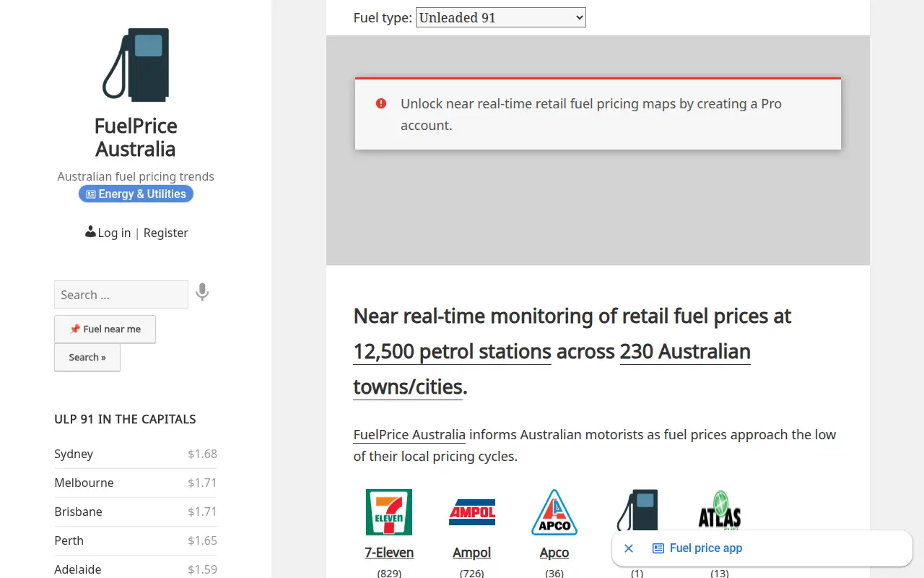Click the 7-Eleven brand logo
This screenshot has width=924, height=578.
(x=389, y=512)
